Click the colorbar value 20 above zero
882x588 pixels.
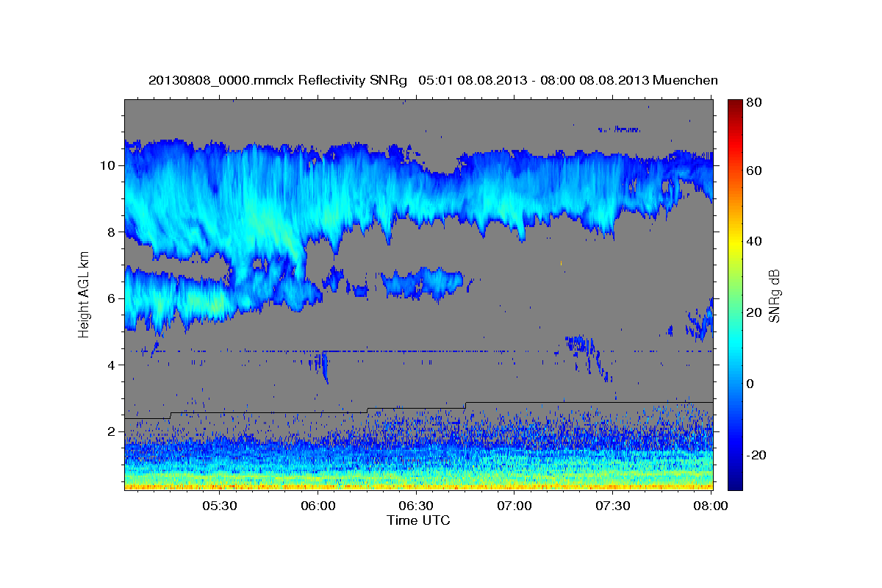tap(753, 313)
